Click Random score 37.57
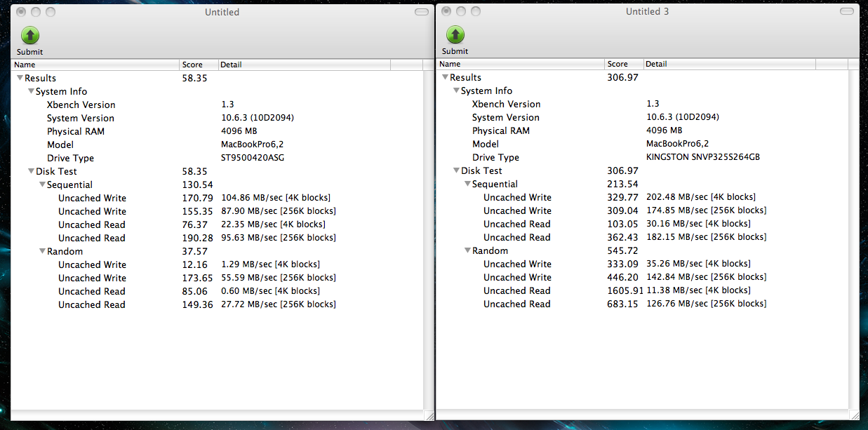The width and height of the screenshot is (868, 430). point(195,252)
